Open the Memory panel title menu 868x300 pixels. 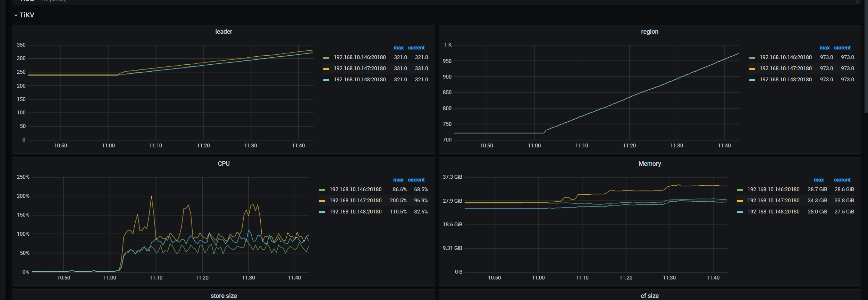click(x=649, y=164)
